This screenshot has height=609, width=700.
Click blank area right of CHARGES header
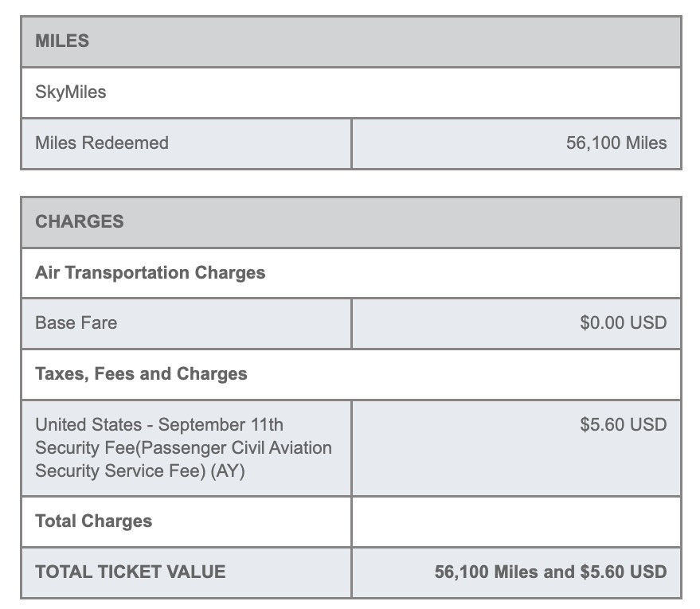pyautogui.click(x=402, y=222)
